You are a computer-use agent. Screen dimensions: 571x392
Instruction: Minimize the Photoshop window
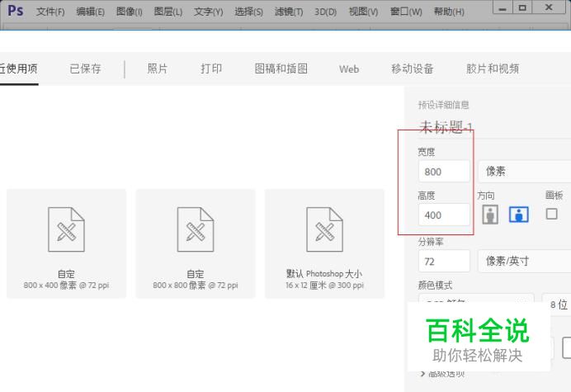click(x=503, y=7)
